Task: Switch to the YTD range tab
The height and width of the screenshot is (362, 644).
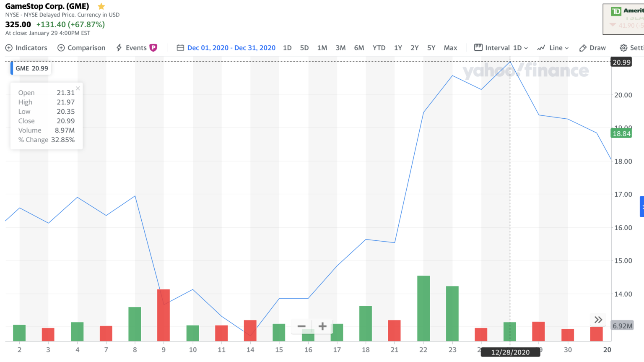Action: click(379, 47)
